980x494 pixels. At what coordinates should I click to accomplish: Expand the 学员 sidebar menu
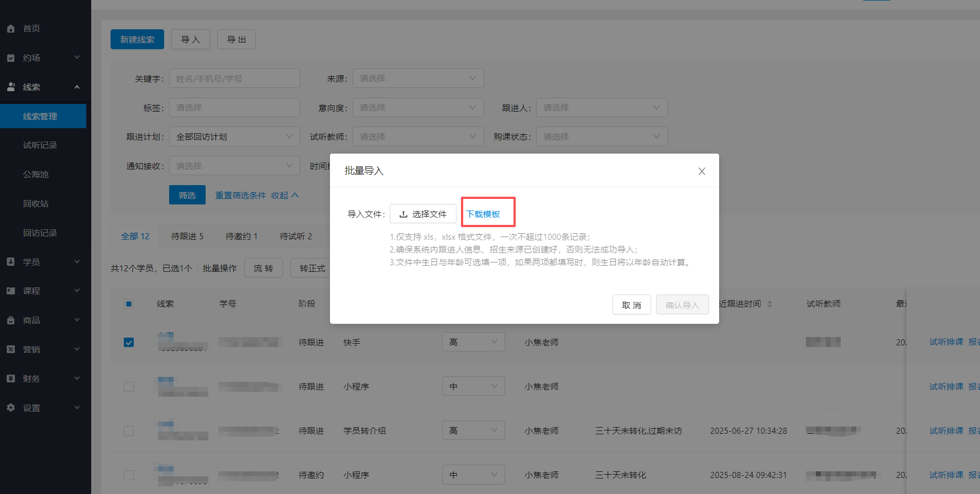tap(77, 261)
